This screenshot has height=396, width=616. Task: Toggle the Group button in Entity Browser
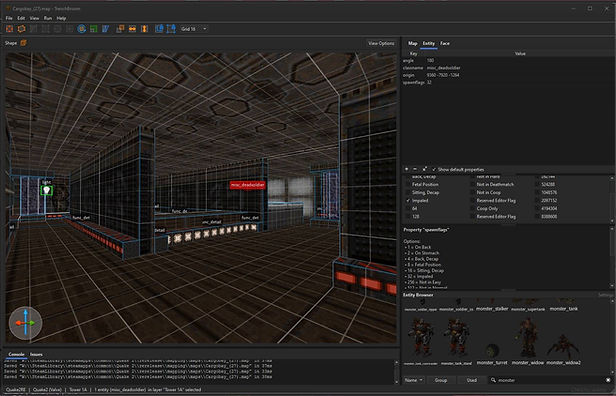pyautogui.click(x=441, y=380)
